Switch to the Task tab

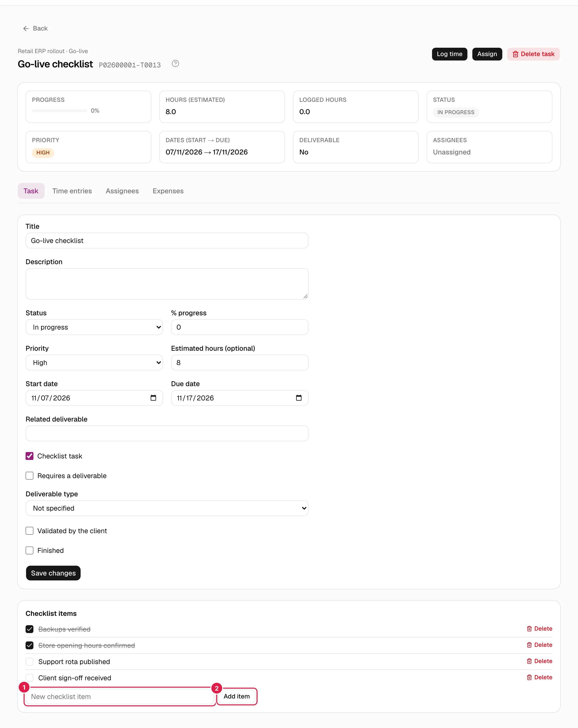pos(31,191)
